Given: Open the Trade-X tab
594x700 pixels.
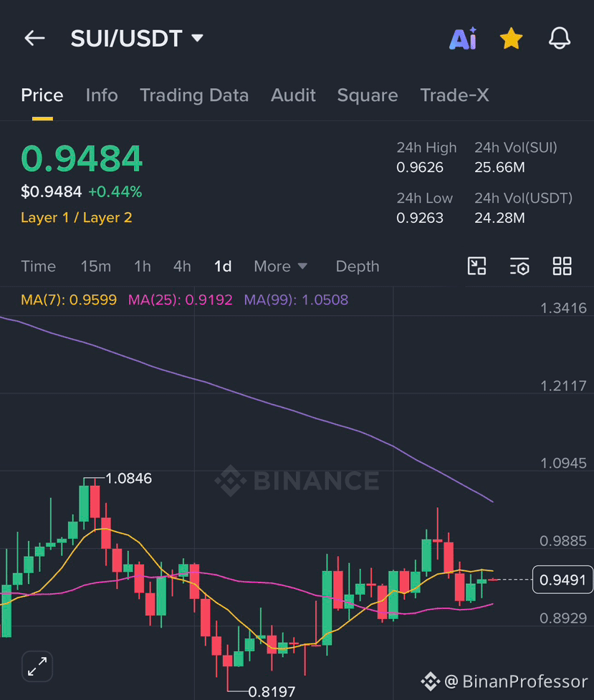Looking at the screenshot, I should (x=455, y=95).
